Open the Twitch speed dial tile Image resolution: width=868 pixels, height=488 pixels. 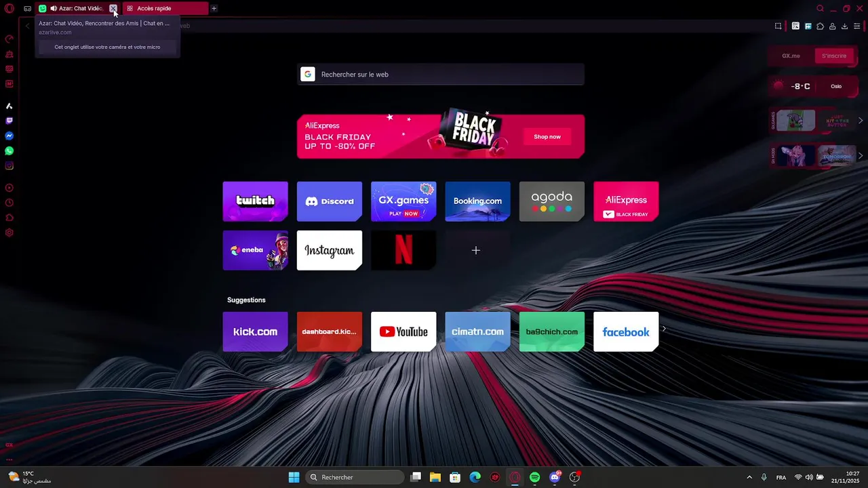coord(255,201)
